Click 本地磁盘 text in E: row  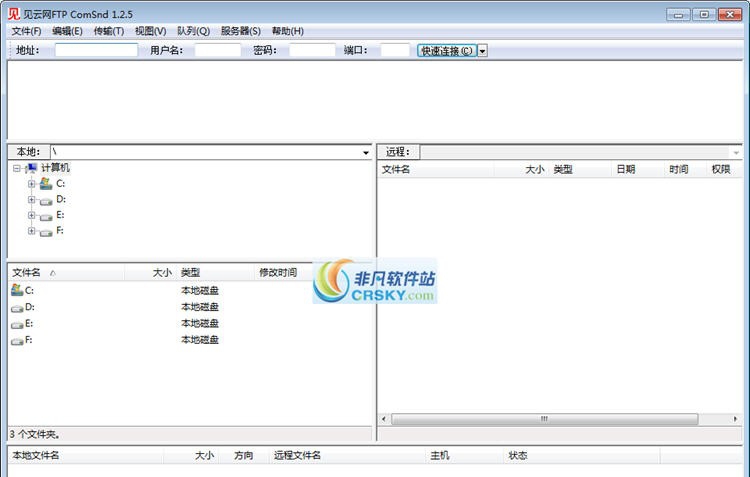200,323
